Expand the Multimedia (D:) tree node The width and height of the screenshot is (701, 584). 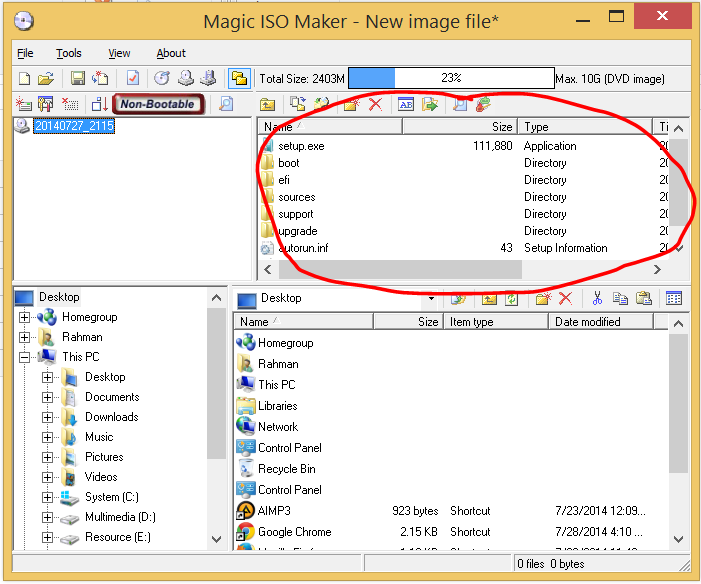pyautogui.click(x=47, y=517)
